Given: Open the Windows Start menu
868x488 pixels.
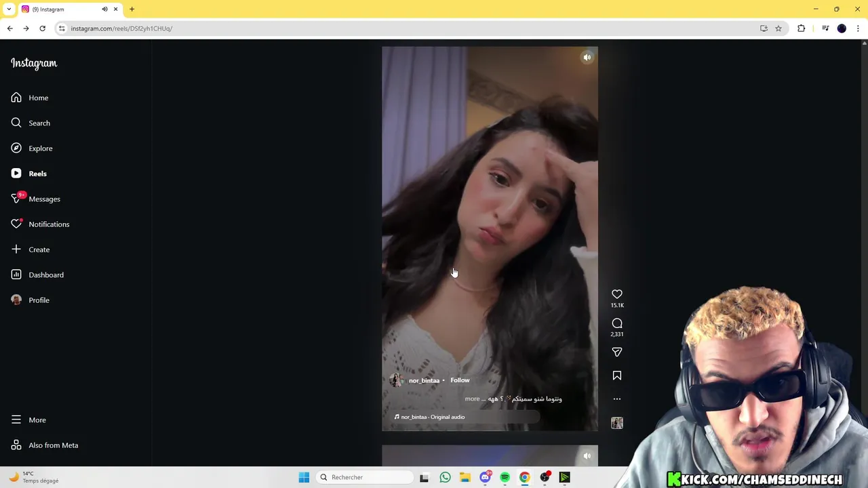Looking at the screenshot, I should (304, 477).
